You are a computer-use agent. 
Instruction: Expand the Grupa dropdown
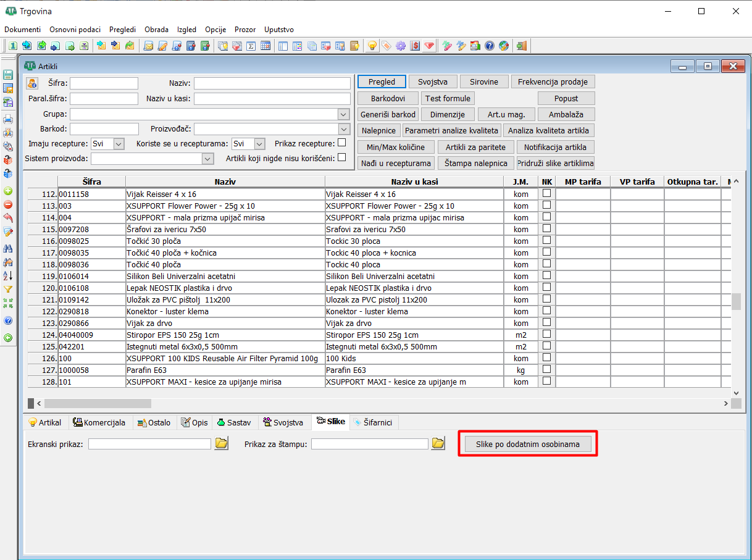(x=344, y=114)
